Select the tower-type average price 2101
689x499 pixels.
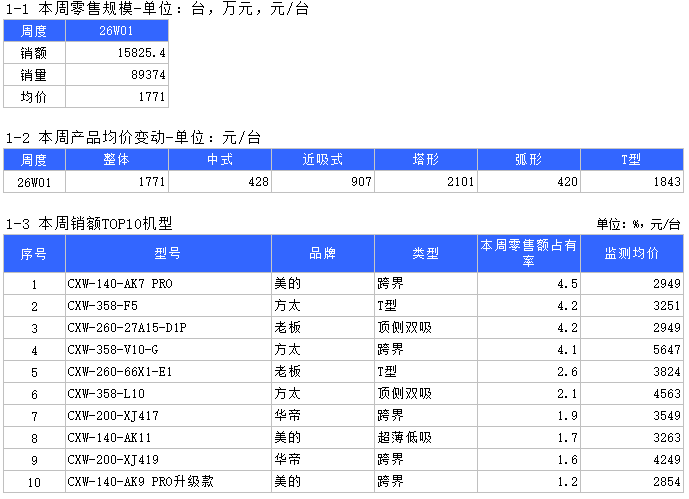tap(426, 182)
